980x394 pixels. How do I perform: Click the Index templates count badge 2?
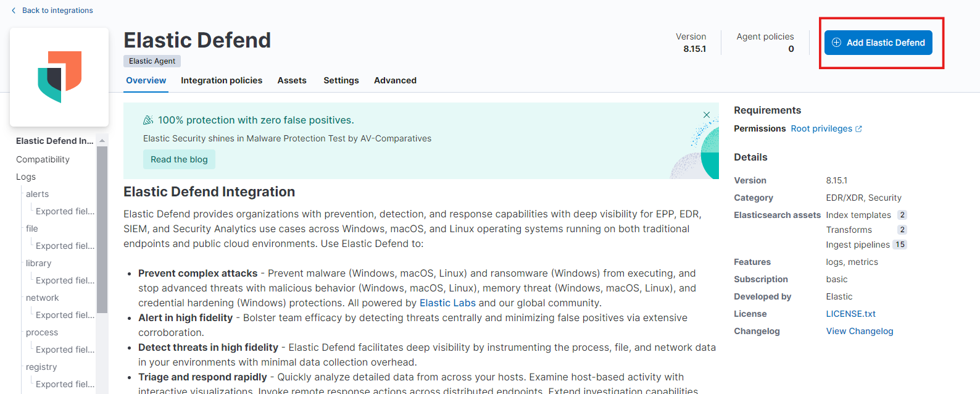(x=902, y=215)
